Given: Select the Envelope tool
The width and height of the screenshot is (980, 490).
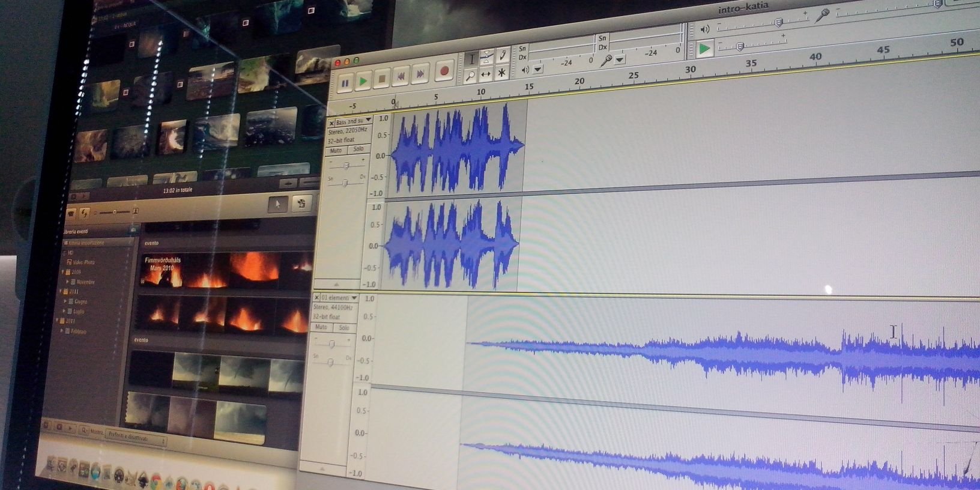Looking at the screenshot, I should tap(487, 56).
